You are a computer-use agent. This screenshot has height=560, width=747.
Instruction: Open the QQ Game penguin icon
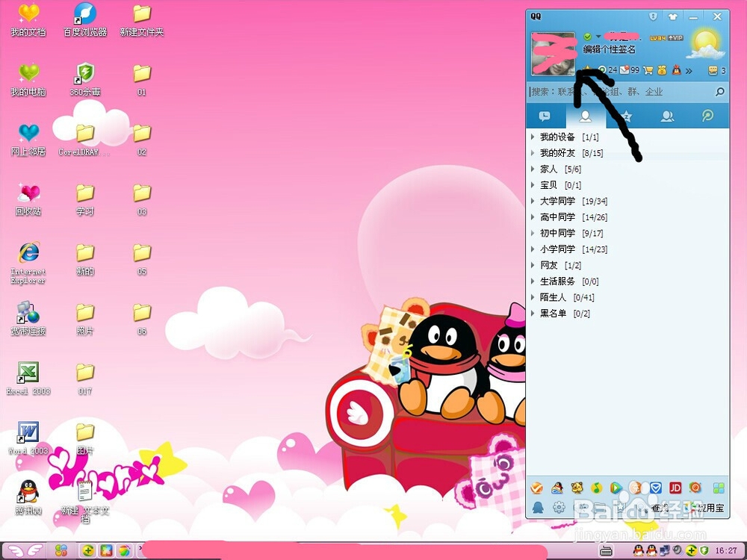pos(557,488)
